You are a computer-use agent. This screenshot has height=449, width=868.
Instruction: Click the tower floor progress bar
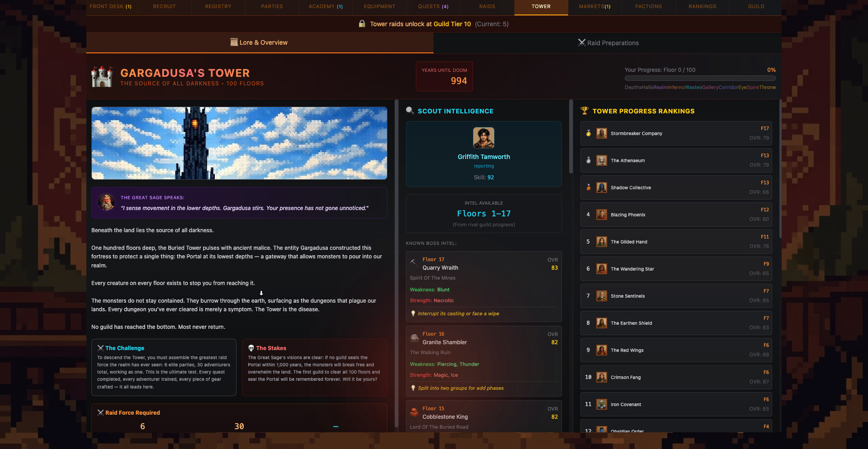point(700,79)
